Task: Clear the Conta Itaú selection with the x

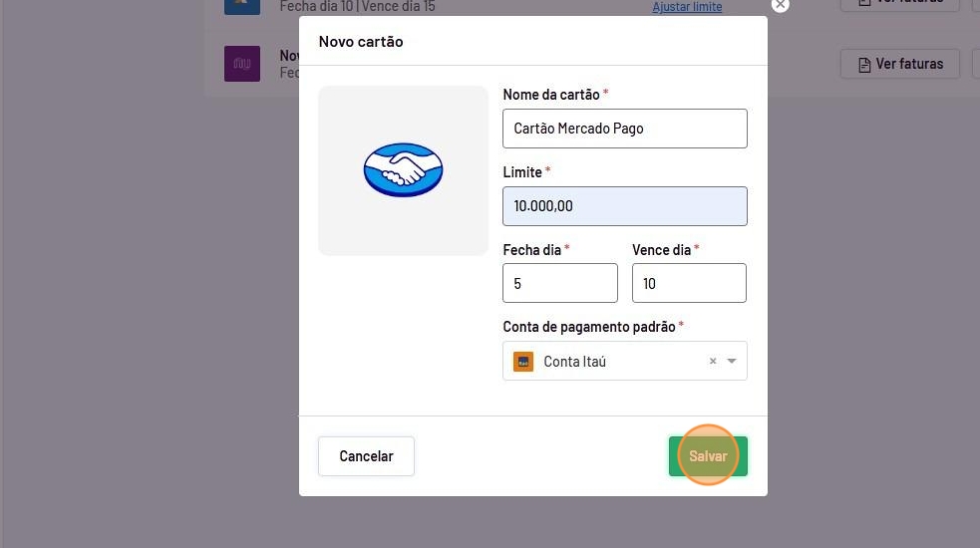Action: pyautogui.click(x=713, y=362)
